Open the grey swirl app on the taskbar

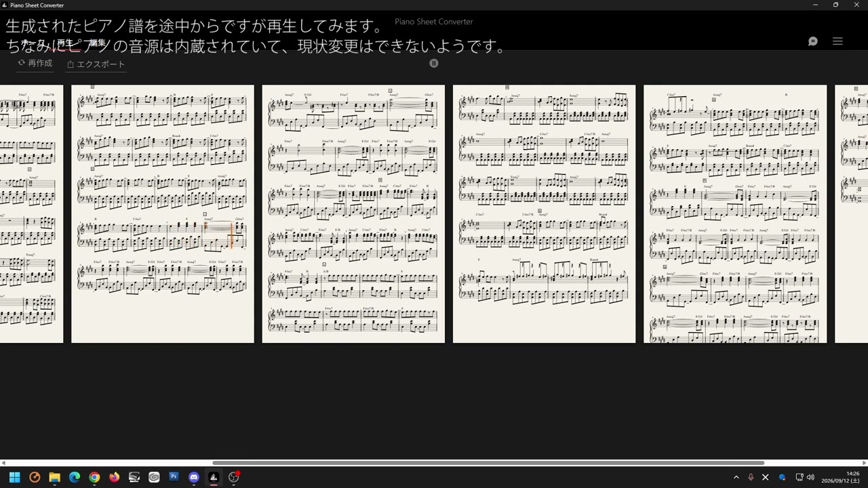(x=154, y=477)
